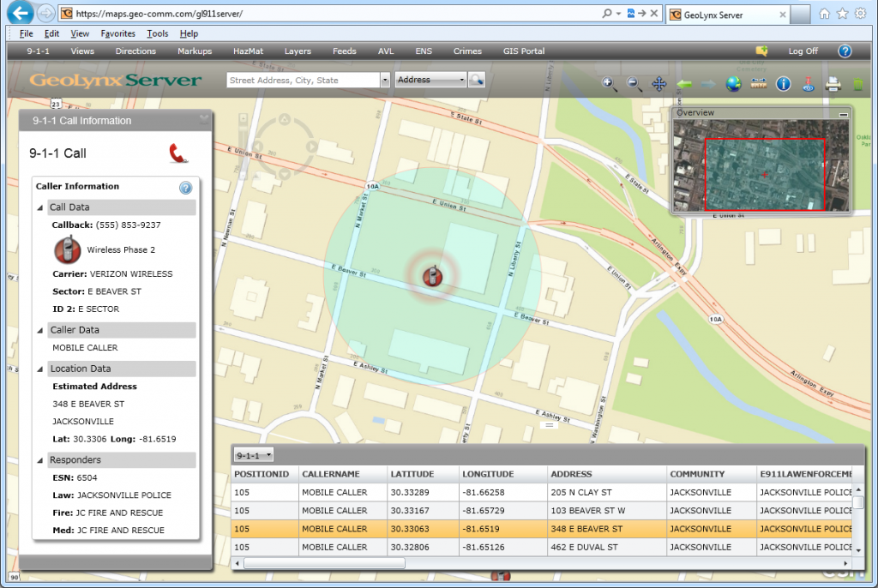Open the Feeds menu
This screenshot has height=588, width=878.
pyautogui.click(x=345, y=51)
